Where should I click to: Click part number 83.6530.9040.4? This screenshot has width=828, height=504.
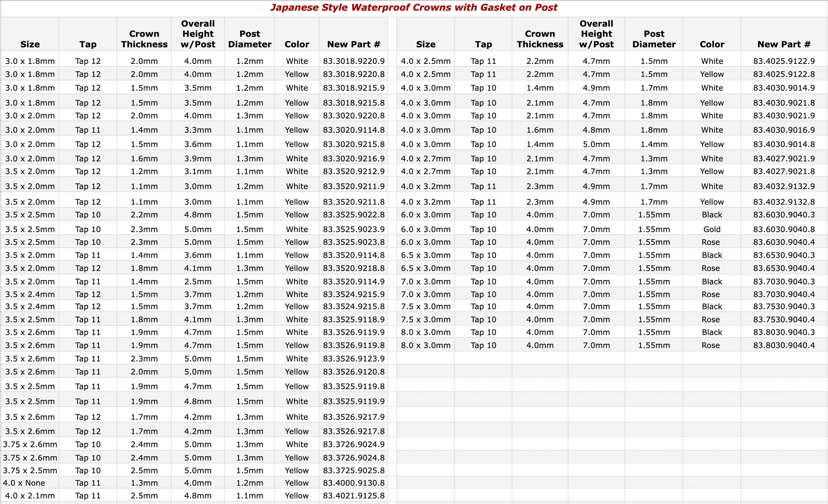(x=784, y=268)
